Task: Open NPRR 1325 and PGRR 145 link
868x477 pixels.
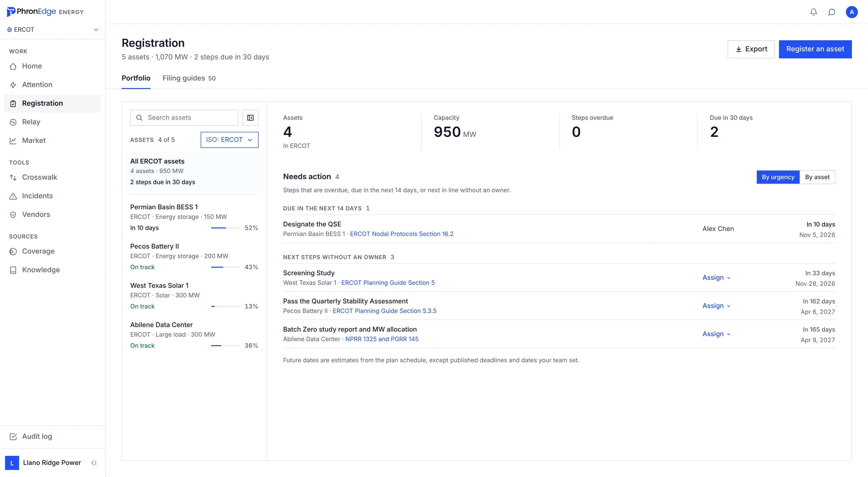Action: 382,339
